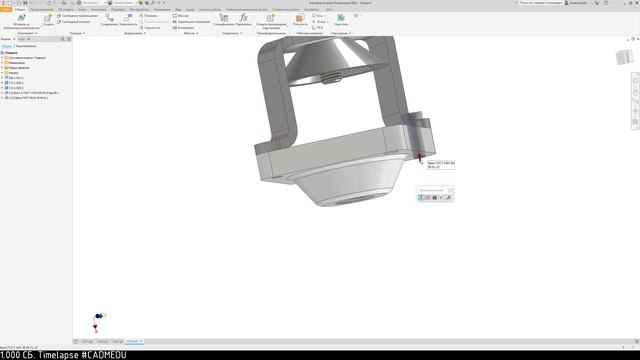Viewport: 640px width, 360px height.
Task: Expand the screw GOST 17473-80 tree node
Action: point(2,93)
